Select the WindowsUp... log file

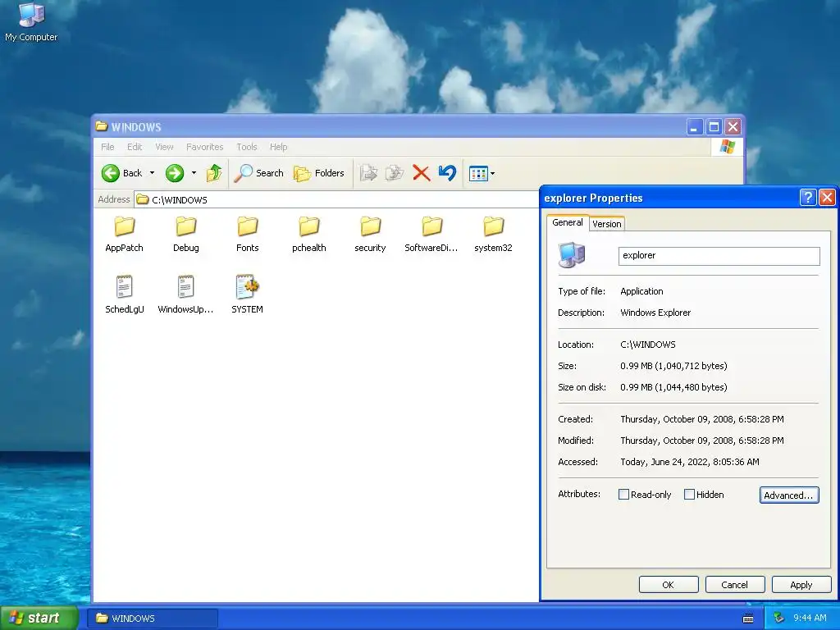[x=185, y=294]
